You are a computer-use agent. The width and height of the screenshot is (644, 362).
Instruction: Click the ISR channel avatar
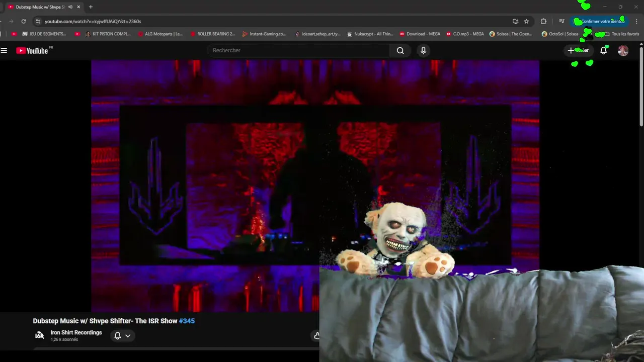click(x=39, y=335)
